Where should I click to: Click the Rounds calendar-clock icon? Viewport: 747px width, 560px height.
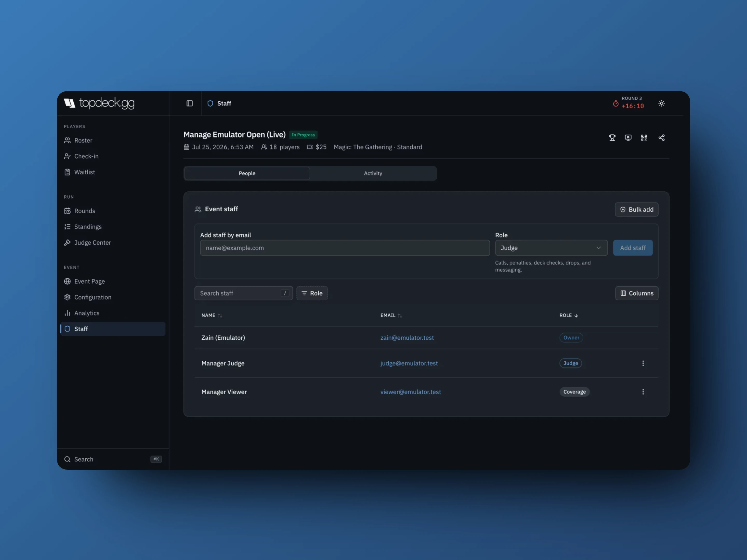pos(67,211)
